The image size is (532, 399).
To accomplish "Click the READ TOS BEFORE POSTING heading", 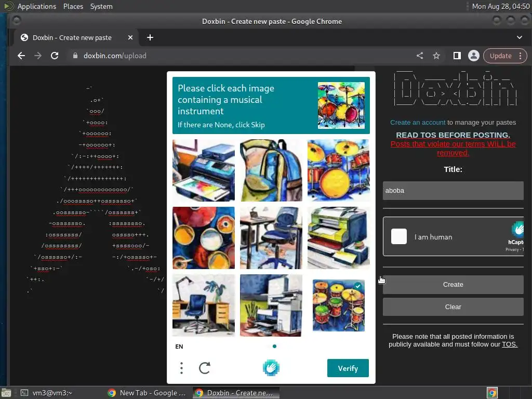I will pyautogui.click(x=453, y=135).
